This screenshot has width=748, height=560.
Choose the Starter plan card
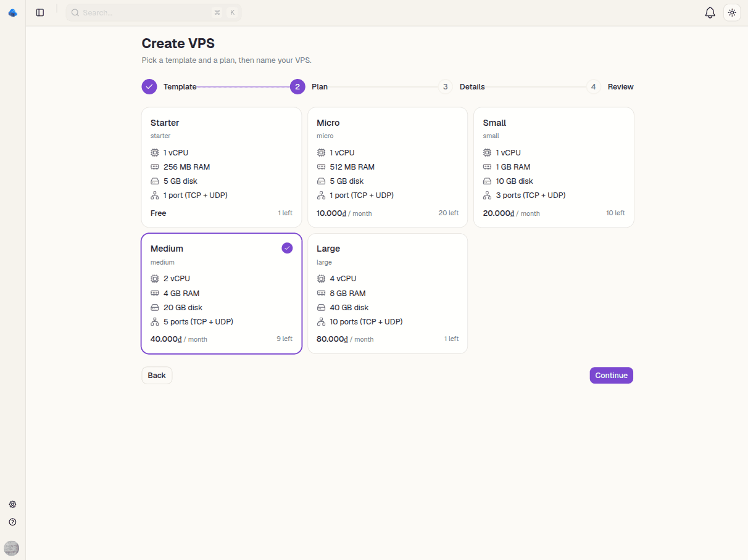click(x=222, y=167)
